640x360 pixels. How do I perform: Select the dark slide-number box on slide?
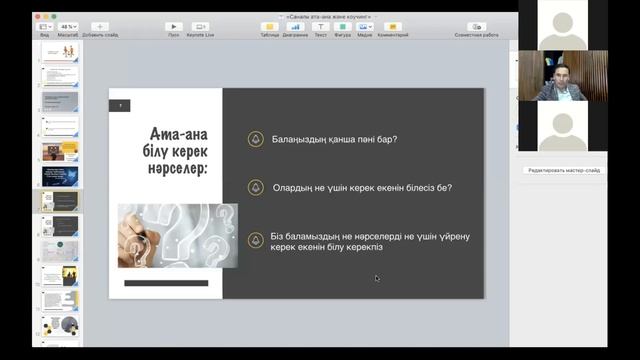120,106
